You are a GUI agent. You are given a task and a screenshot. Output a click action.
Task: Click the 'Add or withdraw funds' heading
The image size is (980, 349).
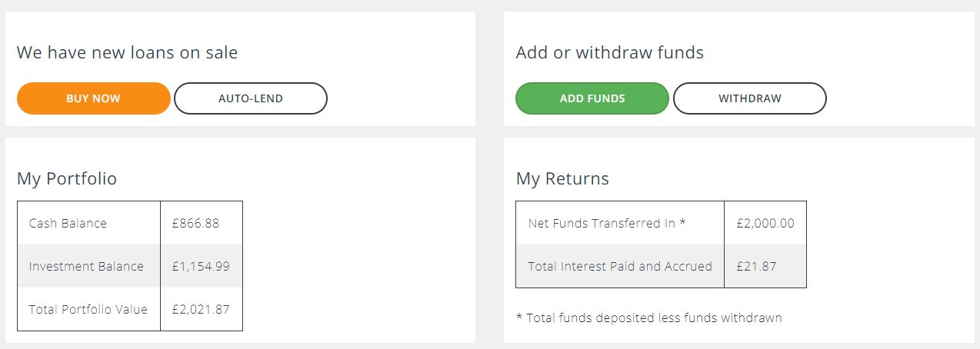[x=610, y=53]
